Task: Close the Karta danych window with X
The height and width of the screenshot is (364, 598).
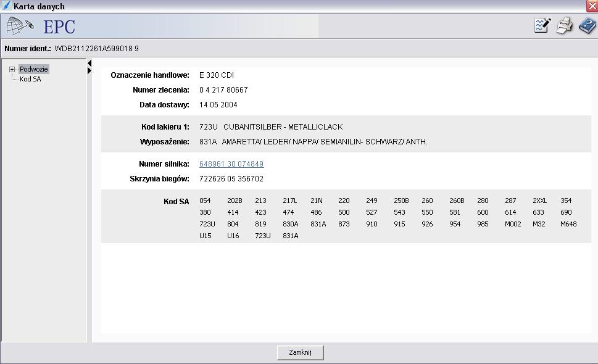Action: [592, 6]
